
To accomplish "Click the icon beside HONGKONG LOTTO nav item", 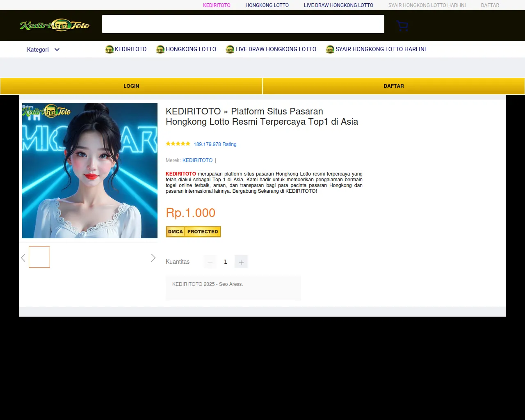I will click(x=160, y=49).
